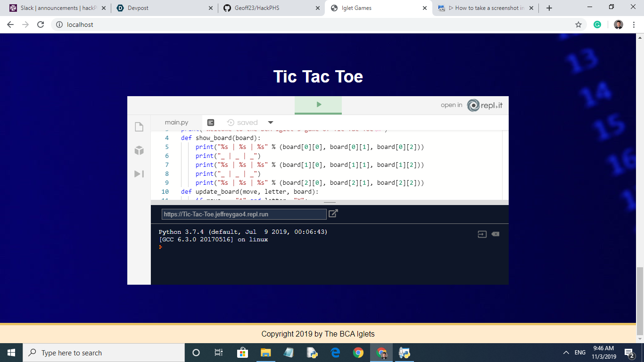Open Microsoft Store from taskbar
The height and width of the screenshot is (362, 644).
[x=242, y=353]
